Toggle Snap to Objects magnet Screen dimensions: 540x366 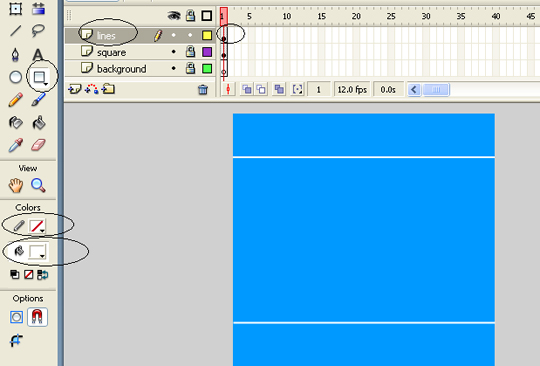[x=37, y=317]
